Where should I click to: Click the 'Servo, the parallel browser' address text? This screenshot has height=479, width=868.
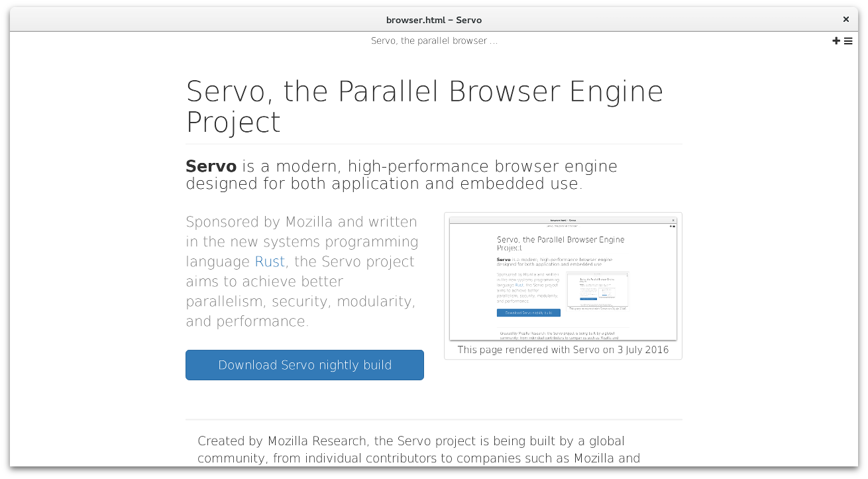[x=434, y=40]
